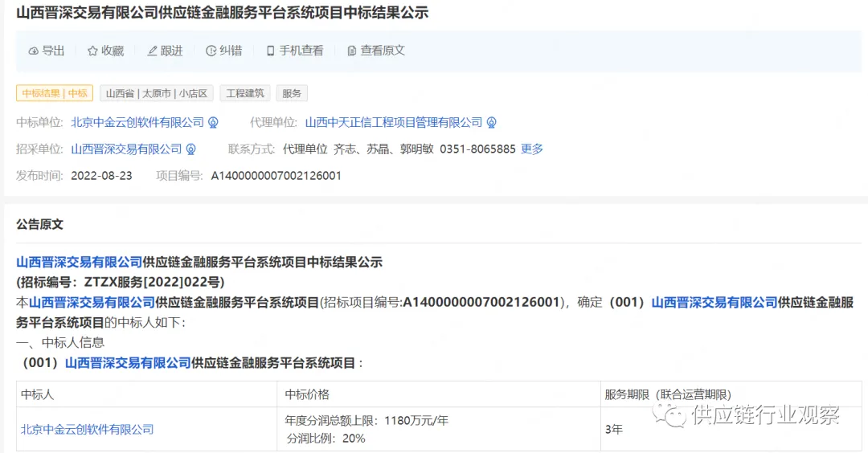Open the 纠错 error report option

coord(224,51)
